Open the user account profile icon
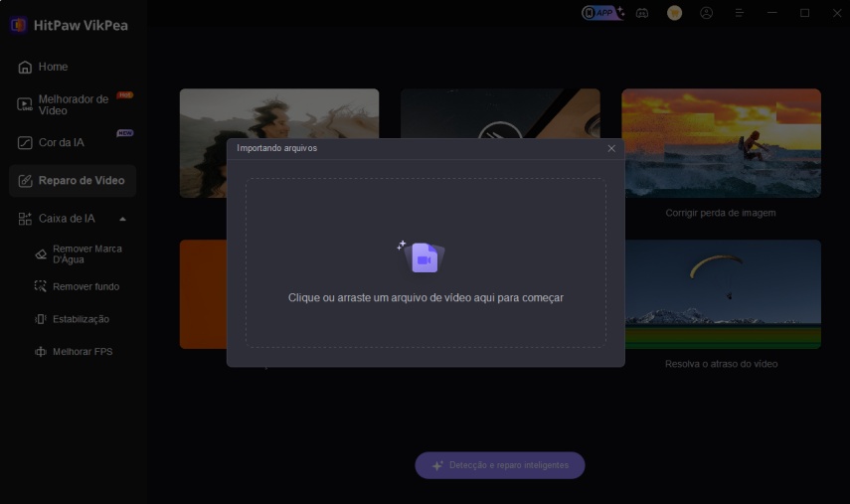 (707, 13)
